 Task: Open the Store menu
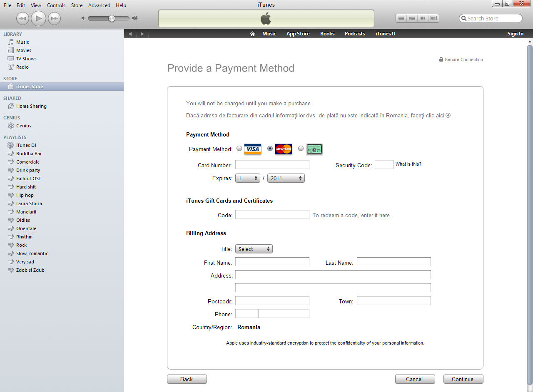pos(77,5)
